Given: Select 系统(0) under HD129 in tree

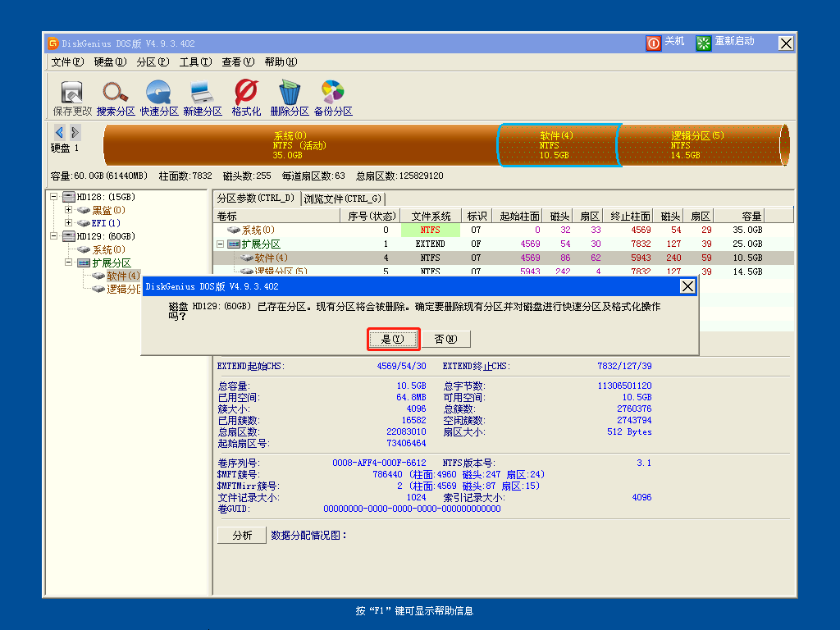Looking at the screenshot, I should (x=109, y=249).
